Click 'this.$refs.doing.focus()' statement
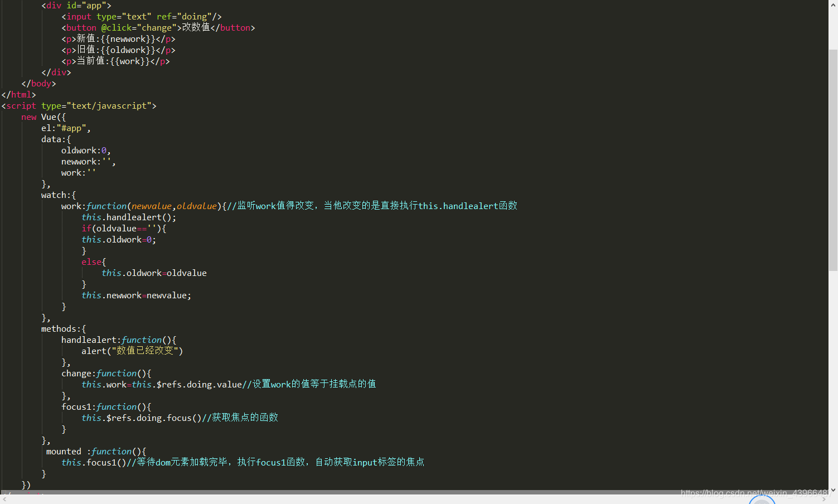 click(142, 418)
